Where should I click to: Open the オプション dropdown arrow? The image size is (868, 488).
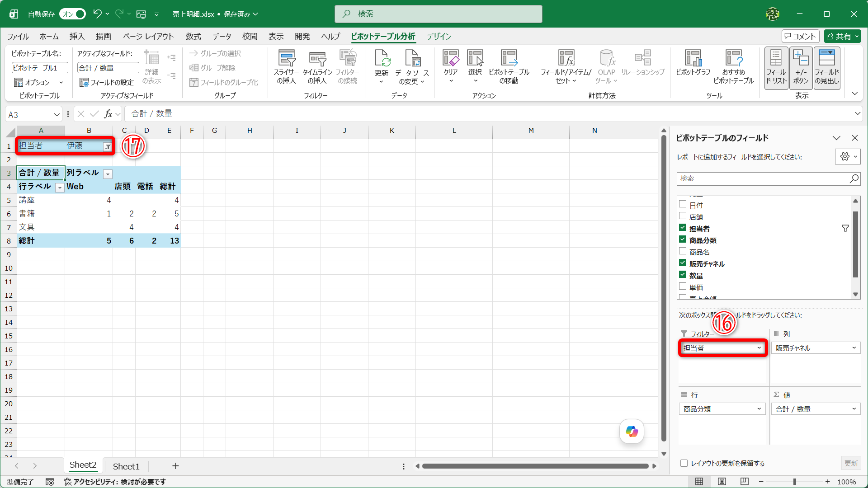[x=61, y=83]
